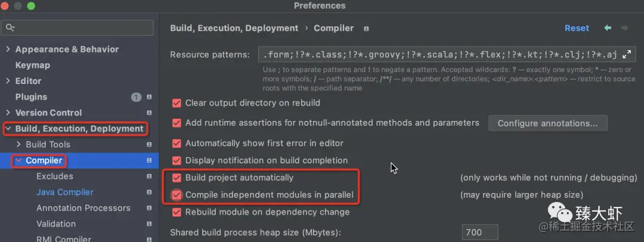Open the Keymap settings page
The width and height of the screenshot is (644, 242).
click(x=33, y=66)
